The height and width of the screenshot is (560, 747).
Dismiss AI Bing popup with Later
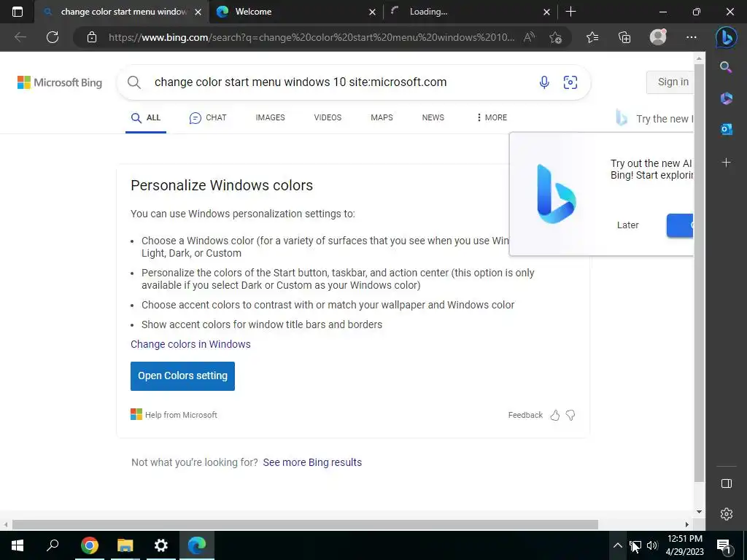(x=627, y=225)
